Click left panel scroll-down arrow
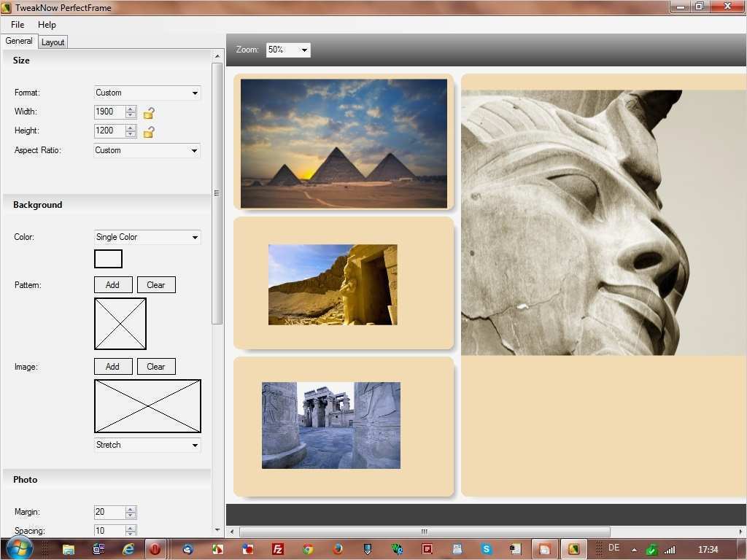 tap(217, 530)
